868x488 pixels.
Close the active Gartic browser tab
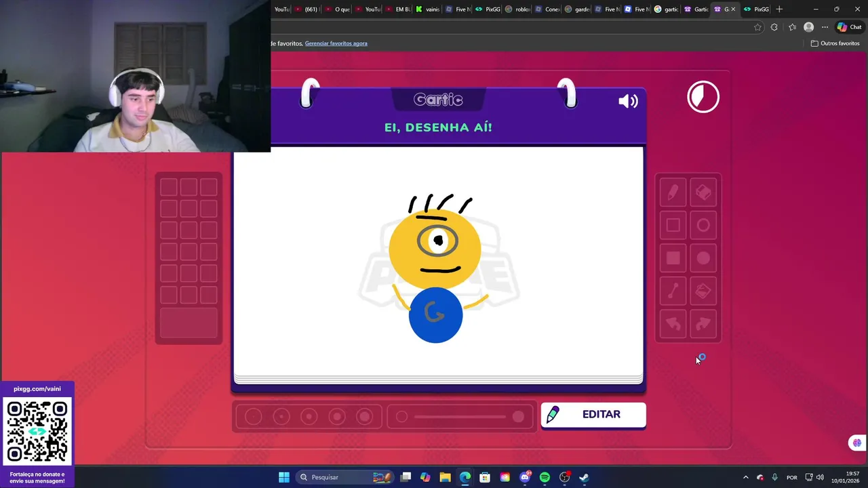pyautogui.click(x=733, y=9)
